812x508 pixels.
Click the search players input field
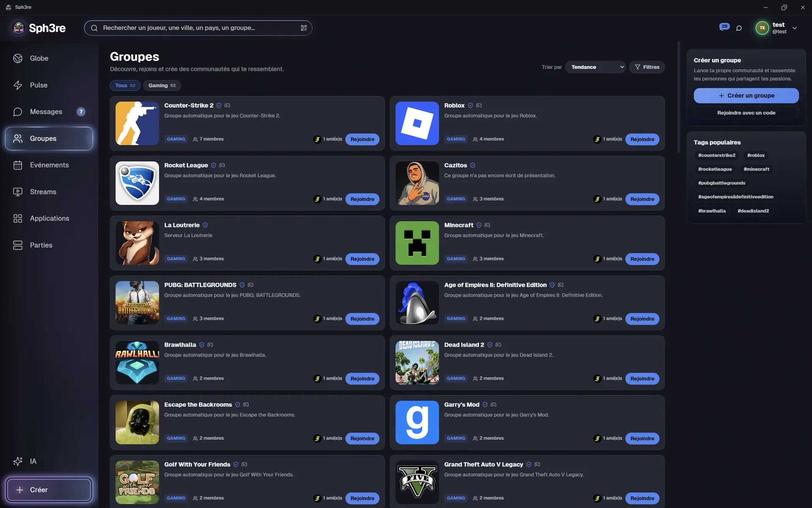(198, 28)
